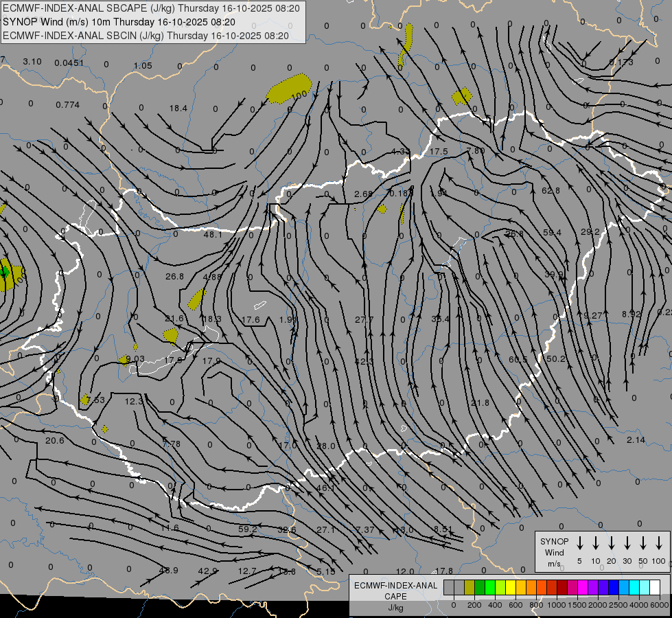Click the 18.4 value on the map

178,108
